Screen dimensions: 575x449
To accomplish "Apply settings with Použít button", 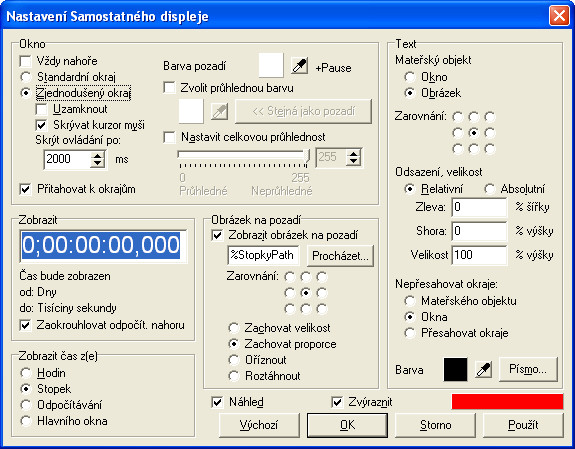I will click(x=523, y=425).
